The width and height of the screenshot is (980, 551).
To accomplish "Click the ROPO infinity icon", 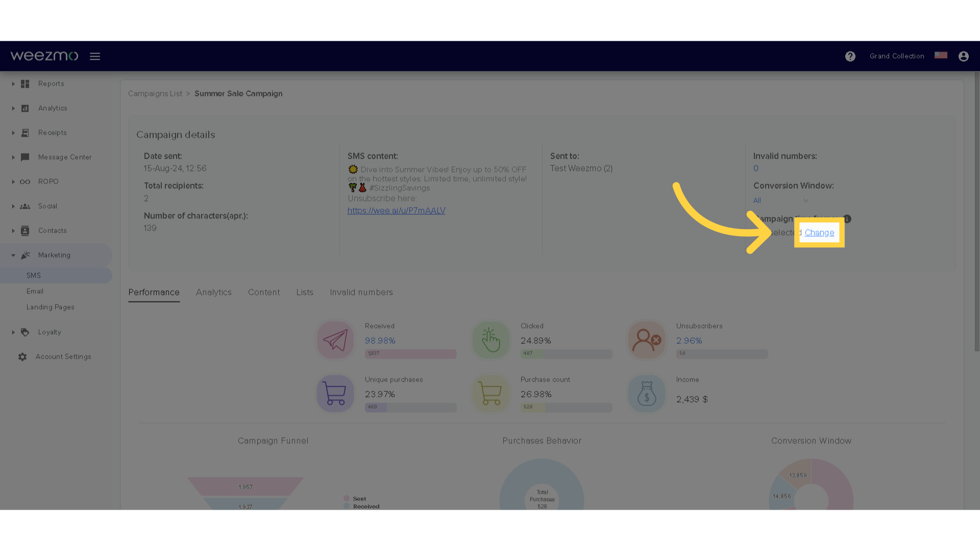I will pos(25,182).
